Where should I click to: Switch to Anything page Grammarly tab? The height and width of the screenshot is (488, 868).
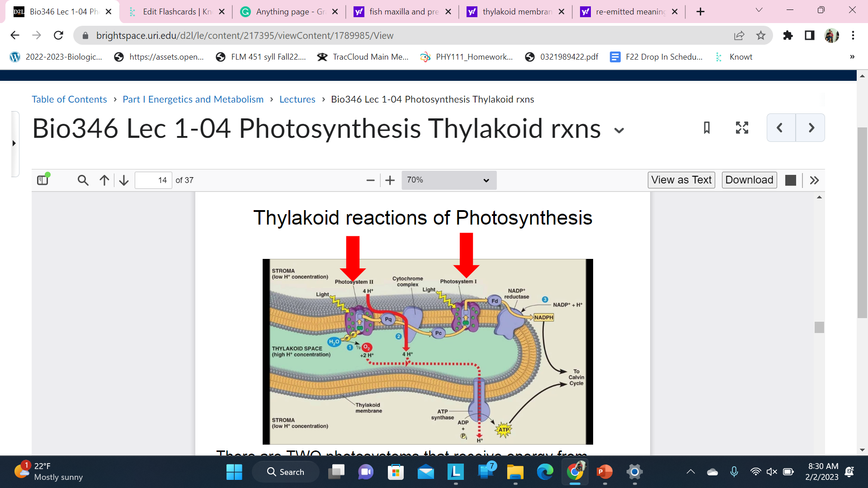[289, 12]
